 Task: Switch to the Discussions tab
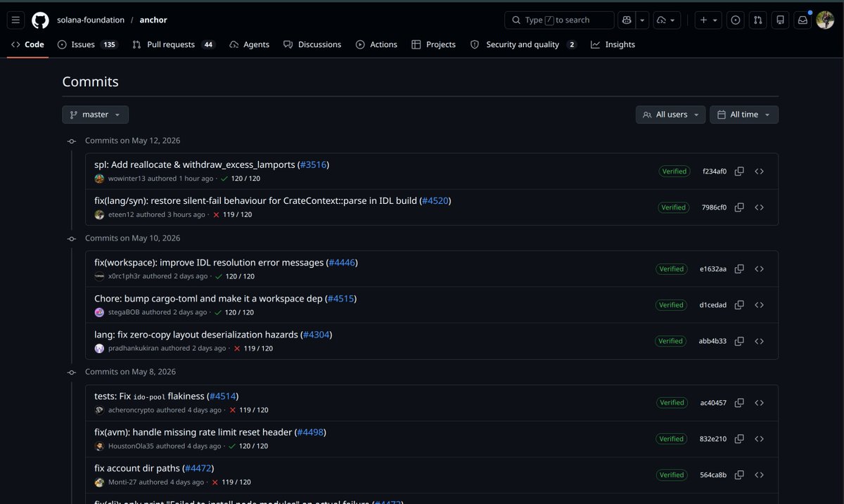click(x=312, y=44)
